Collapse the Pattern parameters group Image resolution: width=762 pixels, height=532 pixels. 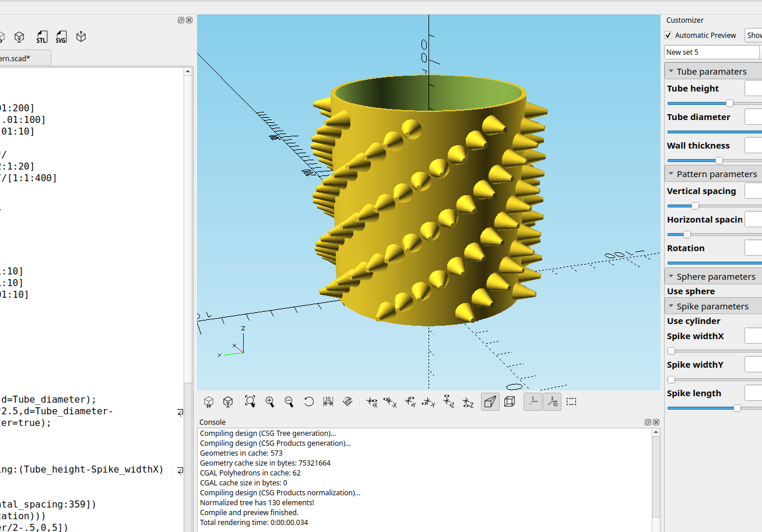point(670,174)
